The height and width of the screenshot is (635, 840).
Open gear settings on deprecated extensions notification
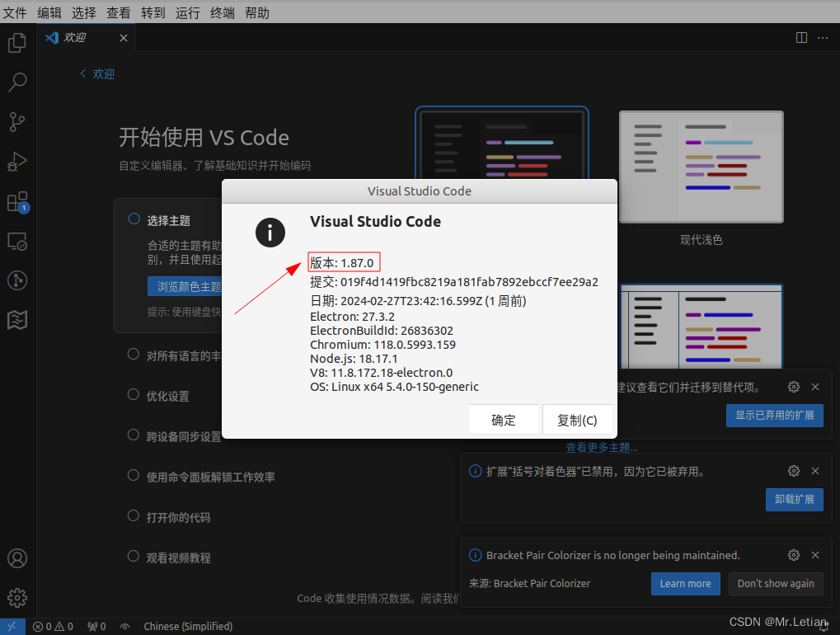794,387
